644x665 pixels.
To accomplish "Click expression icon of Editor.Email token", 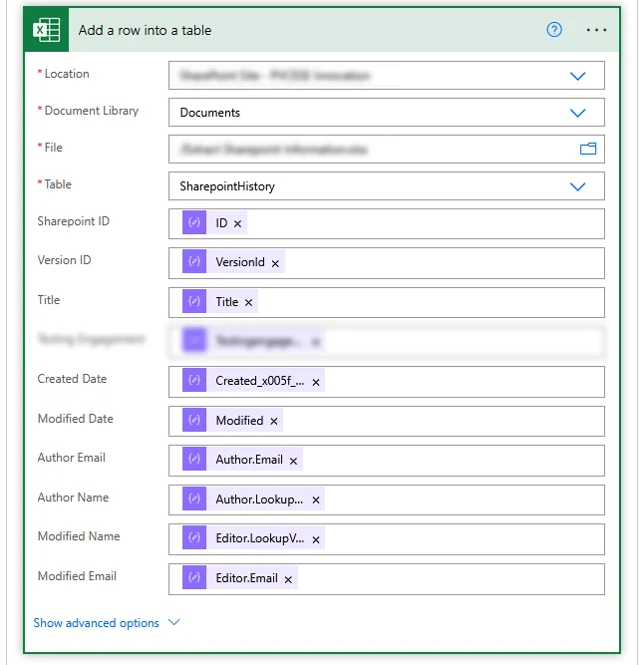I will (194, 577).
